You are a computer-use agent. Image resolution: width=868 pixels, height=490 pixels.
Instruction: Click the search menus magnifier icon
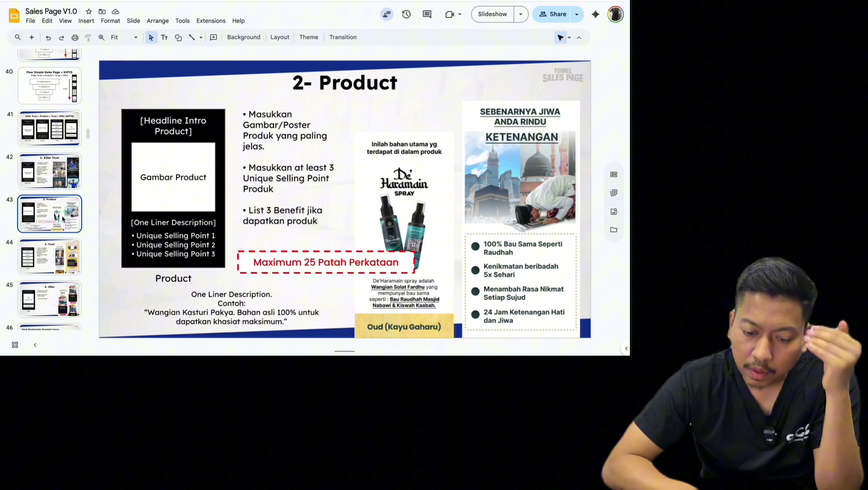[18, 37]
